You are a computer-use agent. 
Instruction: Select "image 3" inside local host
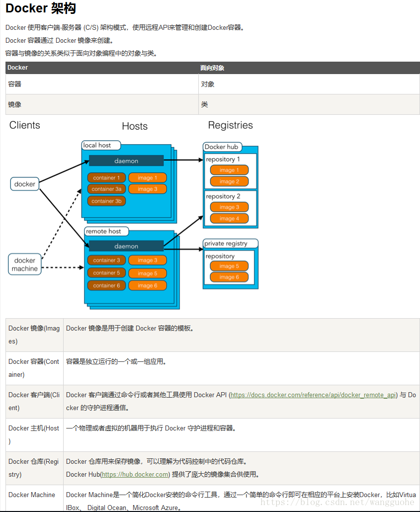(x=148, y=189)
